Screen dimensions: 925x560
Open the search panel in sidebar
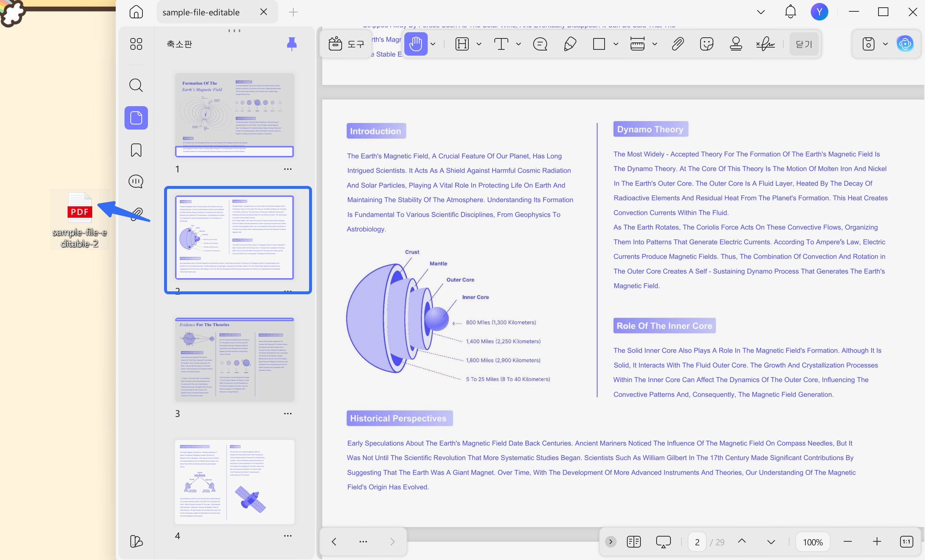tap(136, 85)
